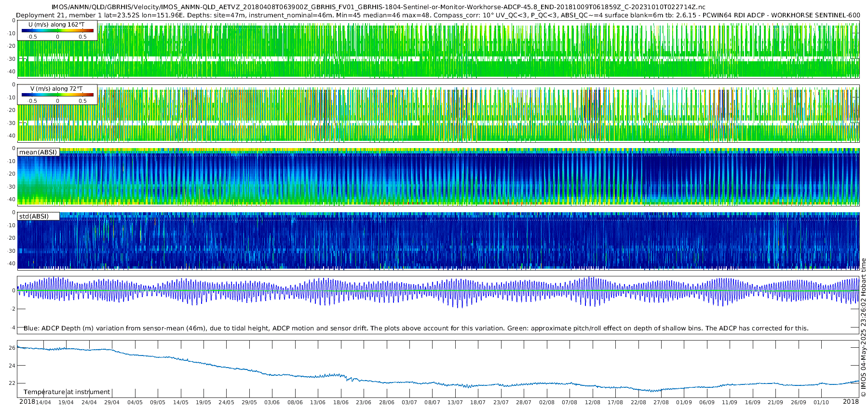Click the file path title at top
The width and height of the screenshot is (868, 410).
[378, 7]
